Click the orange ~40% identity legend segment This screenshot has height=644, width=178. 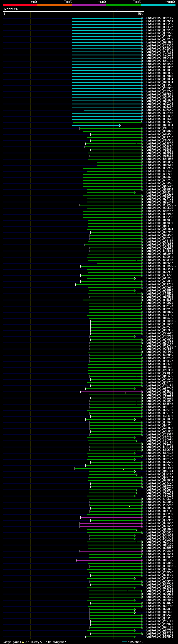[x=55, y=5]
